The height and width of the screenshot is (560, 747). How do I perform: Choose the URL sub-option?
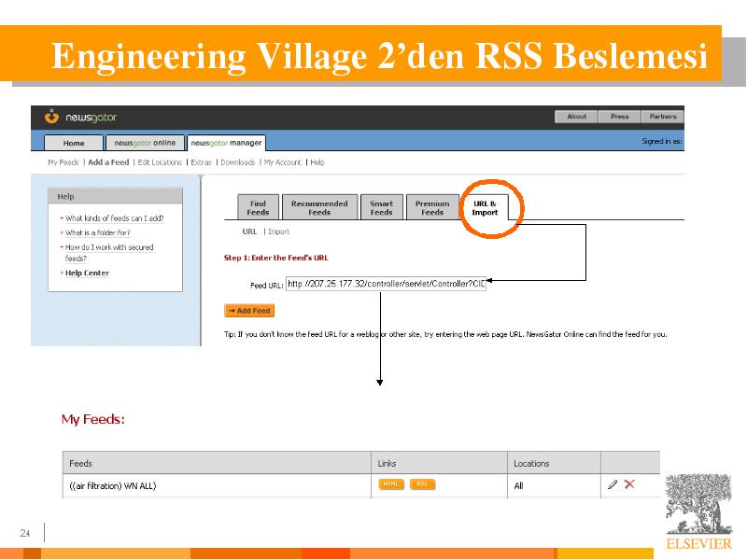[249, 231]
